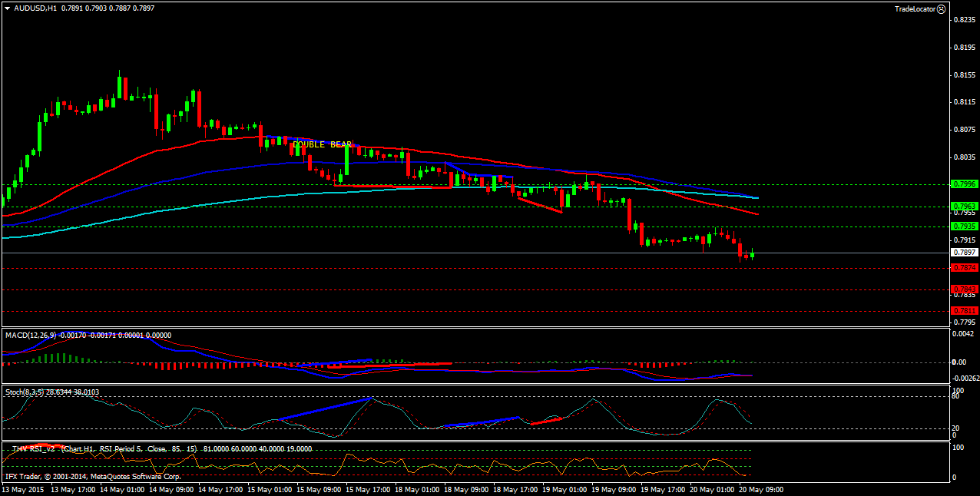Click the current price 0.7897 tag
This screenshot has width=980, height=496.
[x=964, y=253]
